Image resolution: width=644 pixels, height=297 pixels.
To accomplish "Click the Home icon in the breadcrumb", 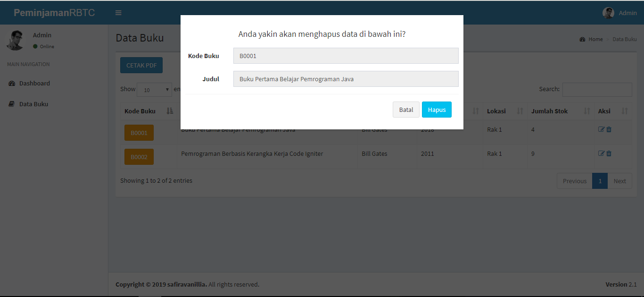I will (x=582, y=39).
